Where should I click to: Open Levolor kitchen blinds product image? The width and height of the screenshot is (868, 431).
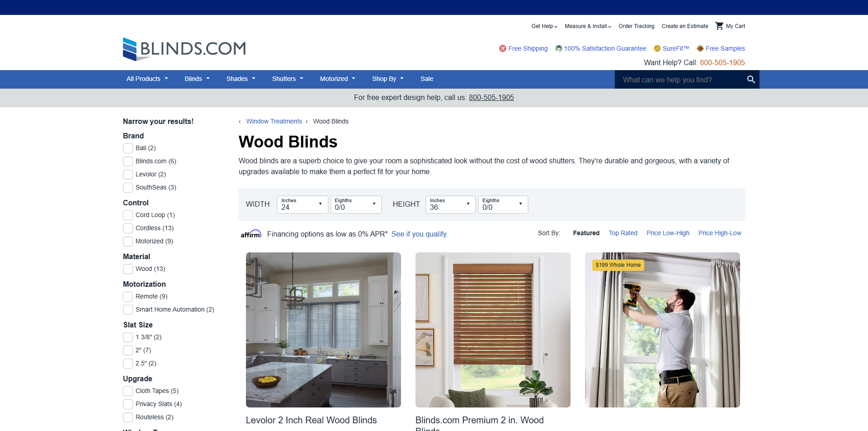click(323, 330)
